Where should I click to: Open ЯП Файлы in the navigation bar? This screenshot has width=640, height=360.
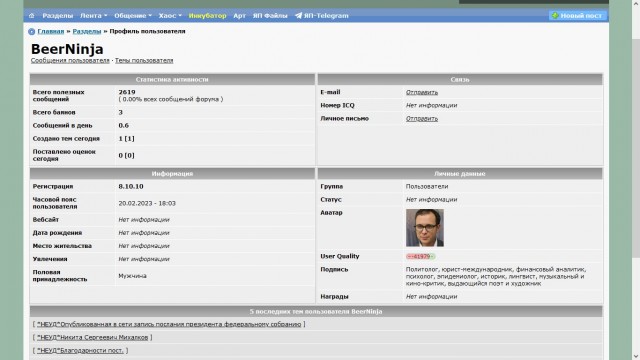tap(270, 16)
